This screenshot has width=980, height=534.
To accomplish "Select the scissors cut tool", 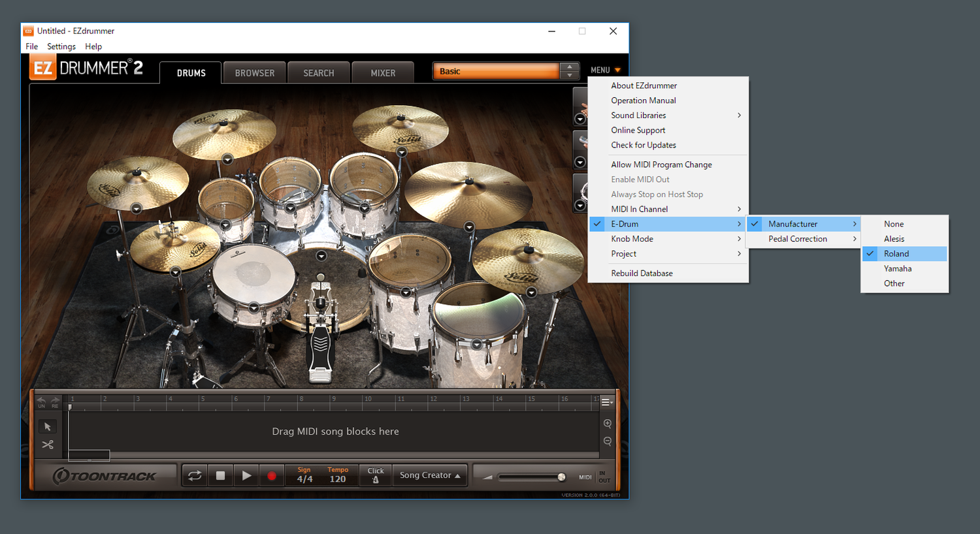I will (48, 445).
